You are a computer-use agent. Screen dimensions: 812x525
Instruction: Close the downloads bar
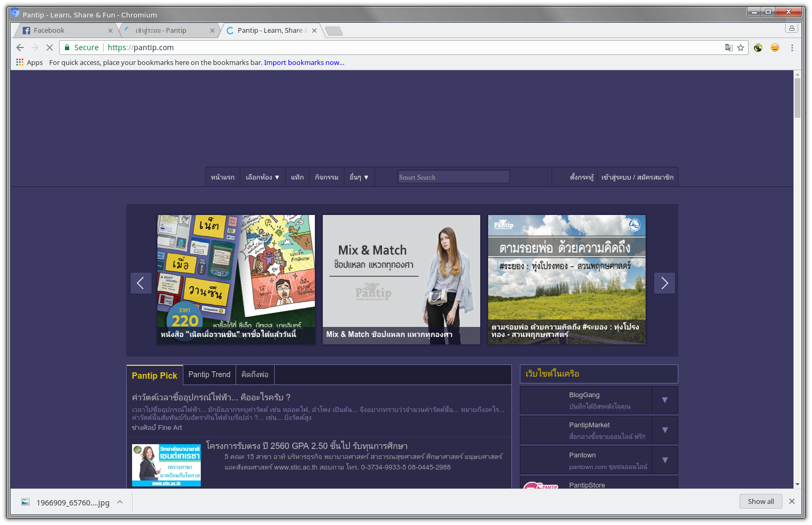coord(791,501)
